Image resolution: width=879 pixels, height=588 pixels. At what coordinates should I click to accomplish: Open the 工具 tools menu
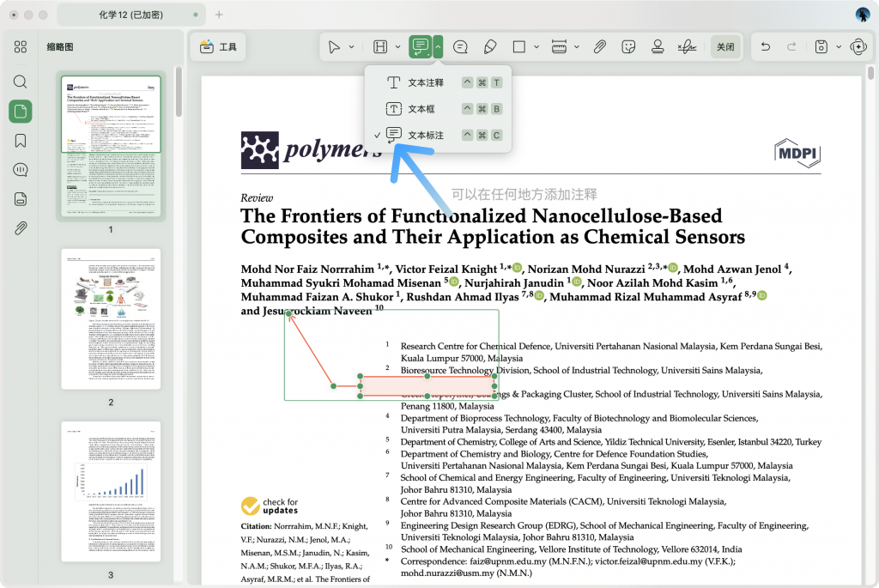[218, 47]
